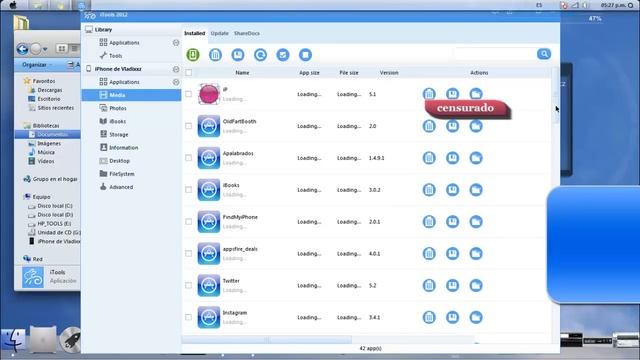Delete the Apalabrados app via trash icon

point(429,158)
